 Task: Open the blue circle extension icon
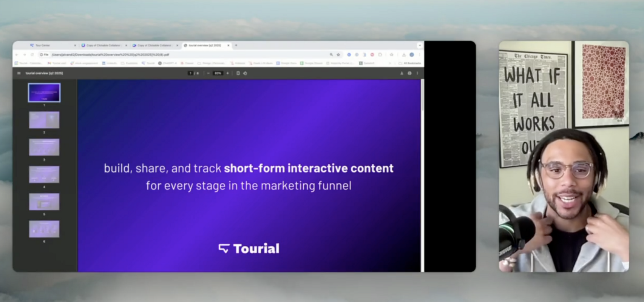click(x=349, y=55)
